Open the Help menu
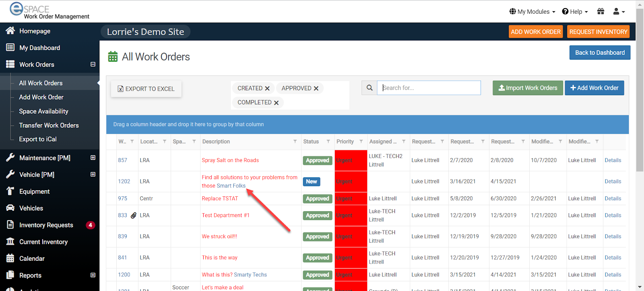 coord(575,12)
